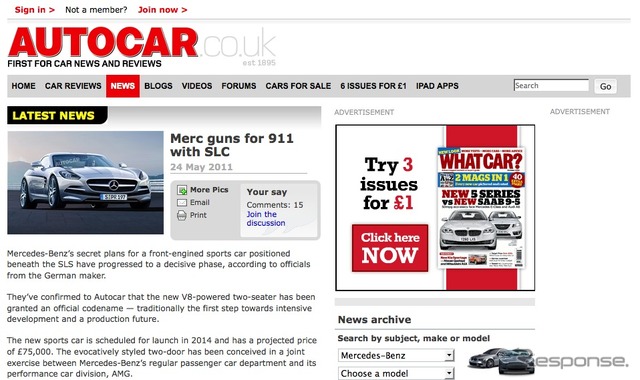Open the 6 ISSUES FOR £1 offer
The height and width of the screenshot is (380, 640).
[x=373, y=86]
